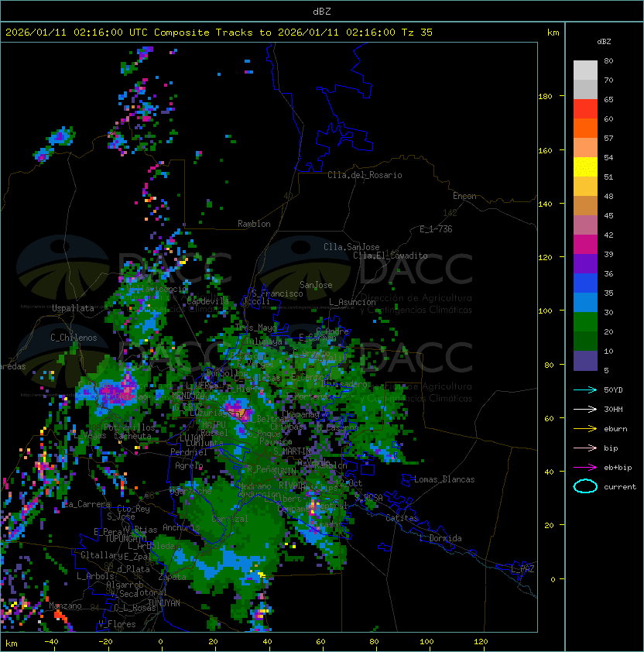This screenshot has width=644, height=652.
Task: Click the 'Manzano' map label
Action: [x=65, y=606]
